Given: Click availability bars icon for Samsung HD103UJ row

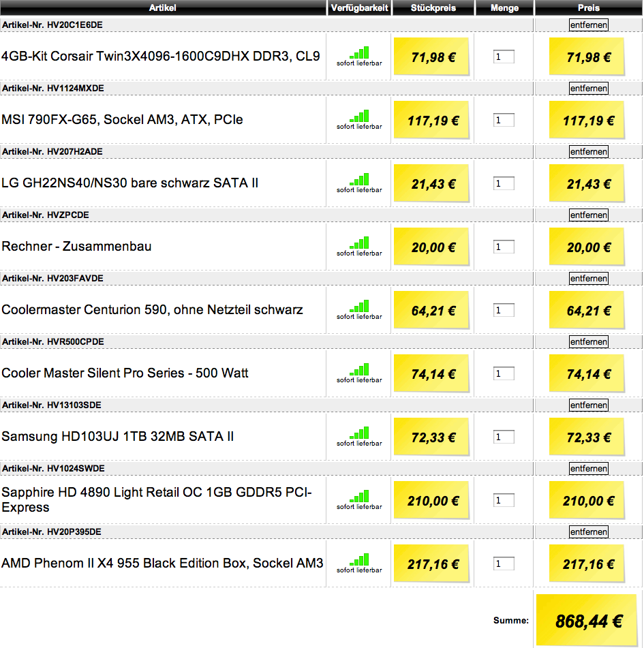Looking at the screenshot, I should [359, 433].
